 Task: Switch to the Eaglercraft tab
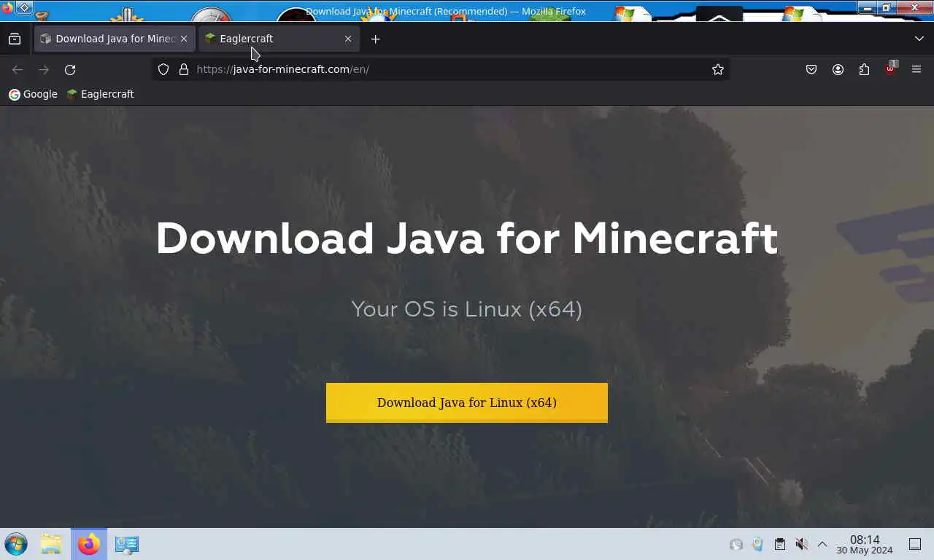pos(279,39)
